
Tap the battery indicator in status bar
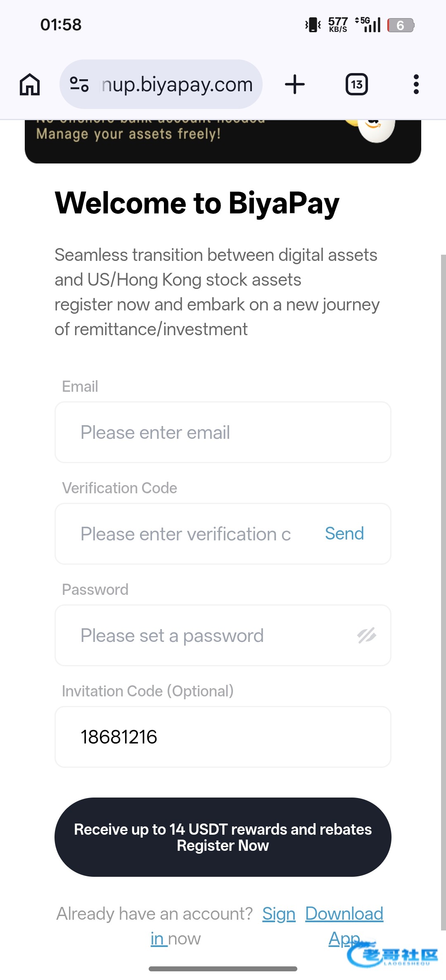click(x=401, y=25)
